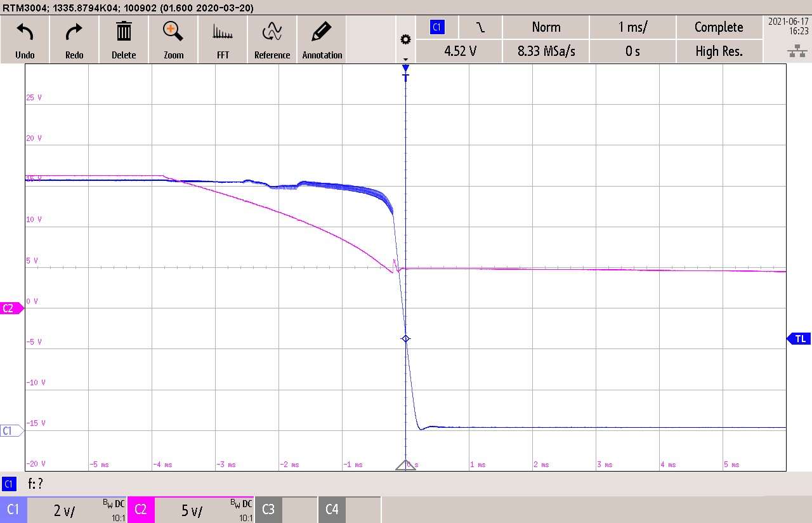The height and width of the screenshot is (523, 812).
Task: Click the 8.33 MSa/s sample rate field
Action: click(x=546, y=51)
